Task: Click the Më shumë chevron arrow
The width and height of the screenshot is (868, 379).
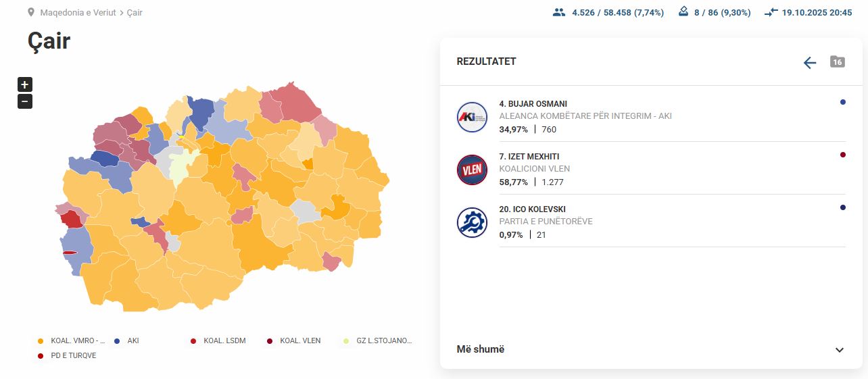Action: pyautogui.click(x=840, y=350)
